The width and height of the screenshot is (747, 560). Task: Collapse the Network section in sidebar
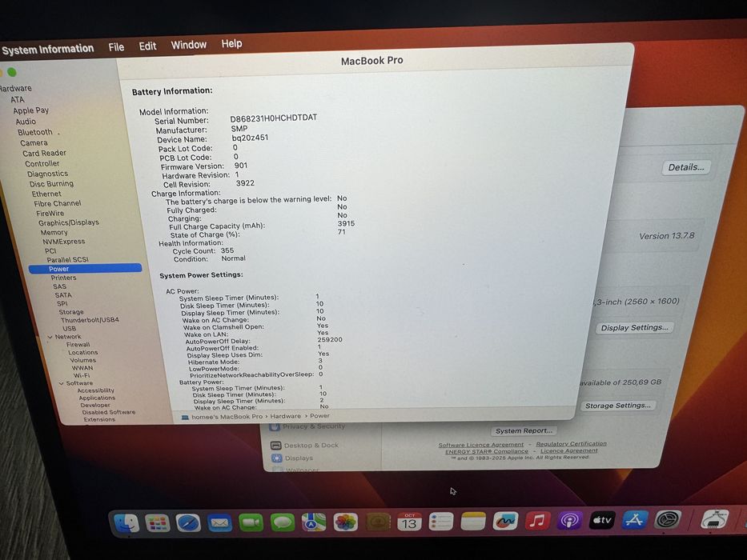[x=50, y=337]
